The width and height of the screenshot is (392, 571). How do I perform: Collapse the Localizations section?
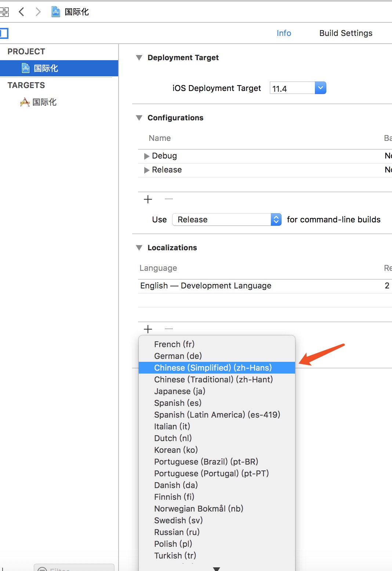(x=139, y=248)
